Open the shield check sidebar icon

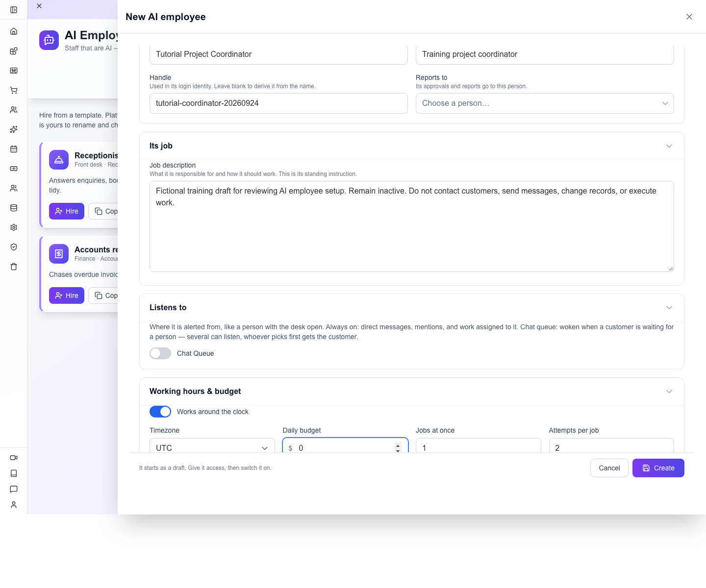click(14, 247)
